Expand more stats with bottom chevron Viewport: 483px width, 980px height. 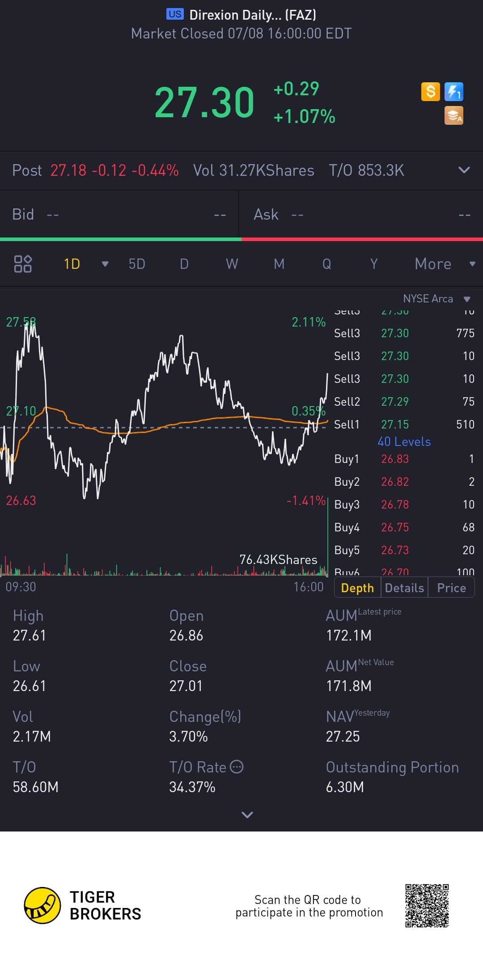click(247, 815)
